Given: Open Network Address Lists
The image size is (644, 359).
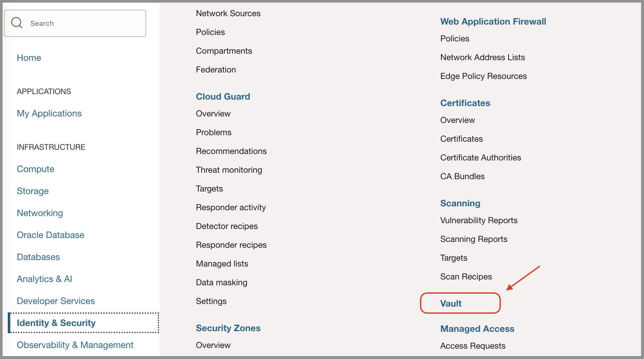Looking at the screenshot, I should [482, 57].
